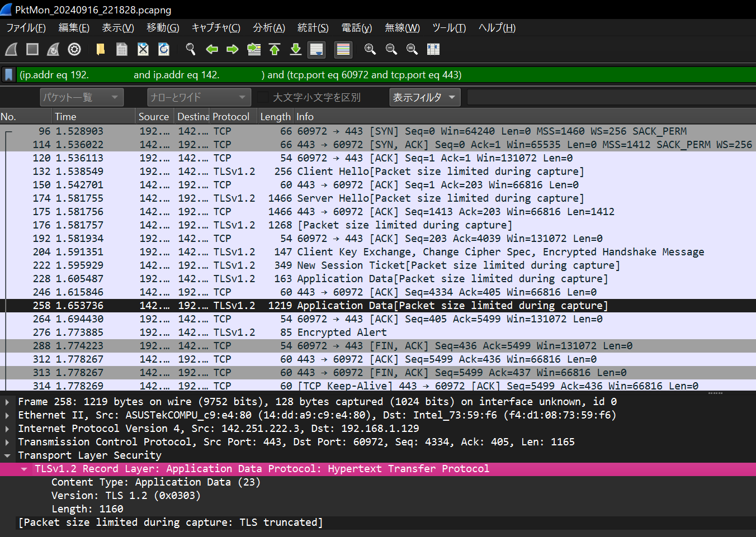This screenshot has width=756, height=537.
Task: Select packet 314 TCP Keep-Alive row
Action: coord(378,386)
